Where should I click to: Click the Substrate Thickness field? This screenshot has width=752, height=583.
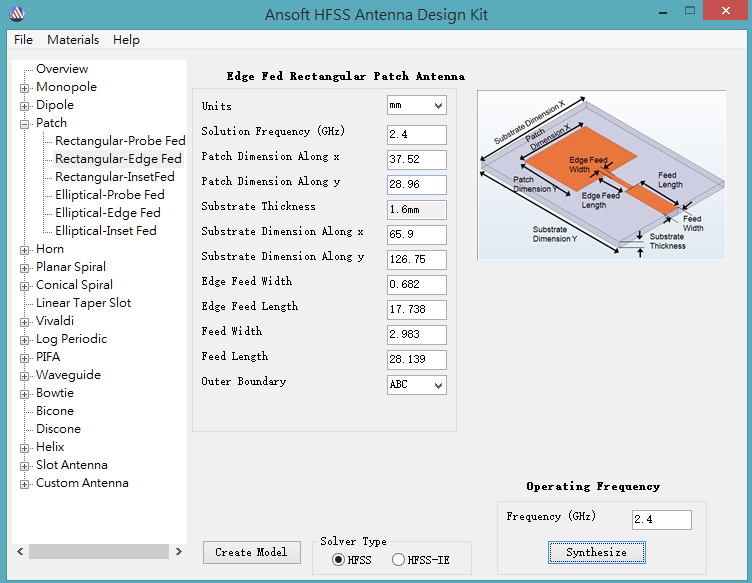pyautogui.click(x=417, y=210)
